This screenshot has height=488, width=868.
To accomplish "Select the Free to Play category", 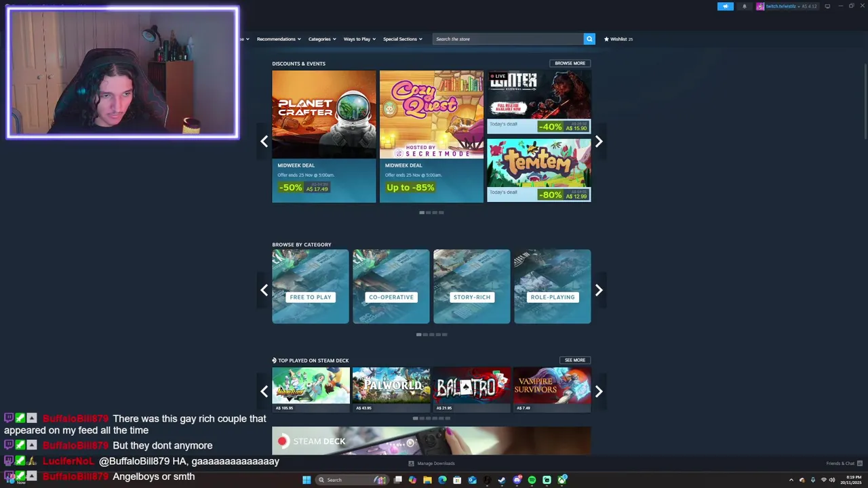I will click(311, 287).
